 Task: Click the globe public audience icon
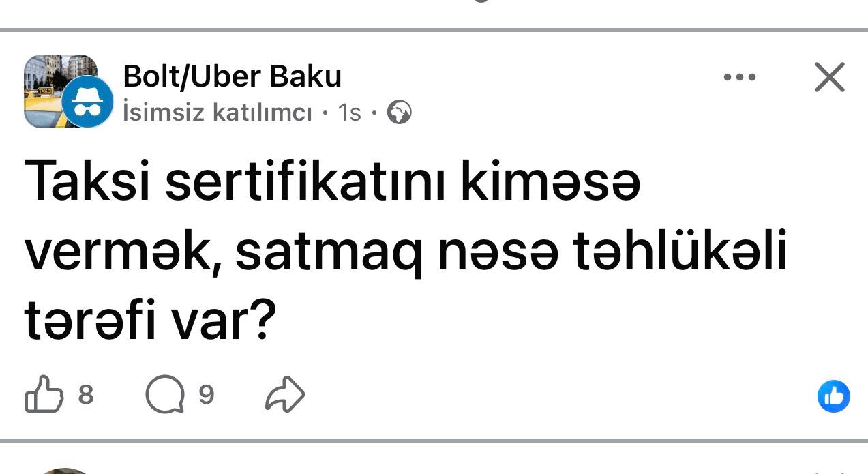tap(400, 113)
